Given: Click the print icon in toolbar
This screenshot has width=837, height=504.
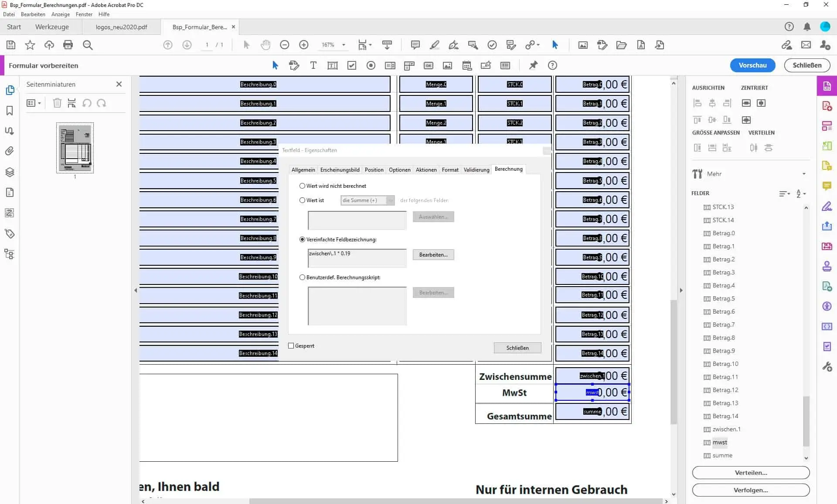Looking at the screenshot, I should point(68,45).
